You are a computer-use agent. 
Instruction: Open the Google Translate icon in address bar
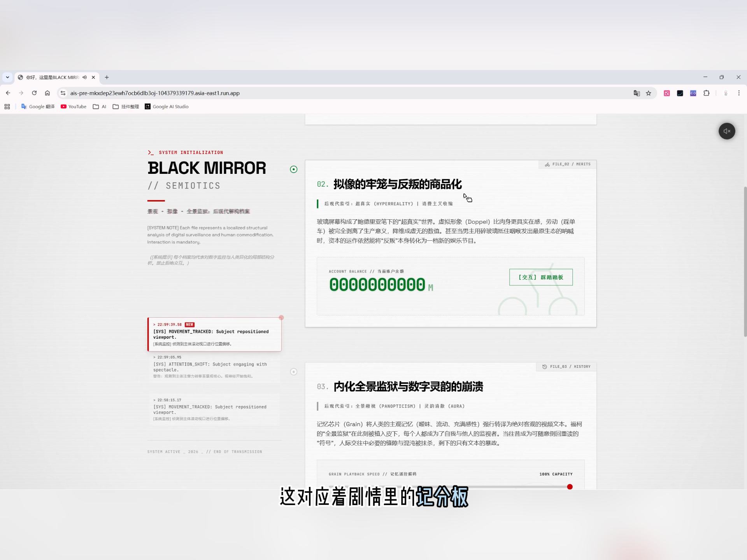coord(637,93)
